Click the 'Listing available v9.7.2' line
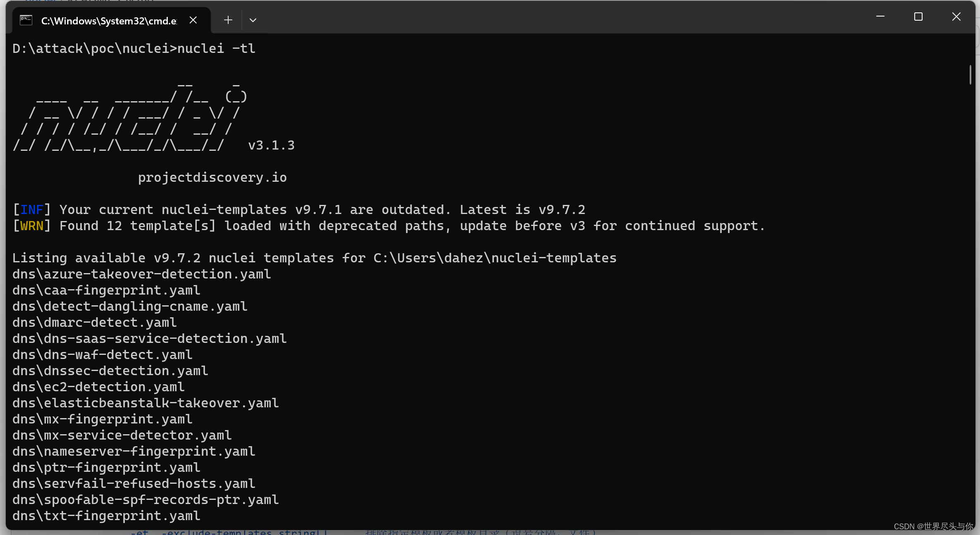Image resolution: width=980 pixels, height=535 pixels. click(315, 258)
